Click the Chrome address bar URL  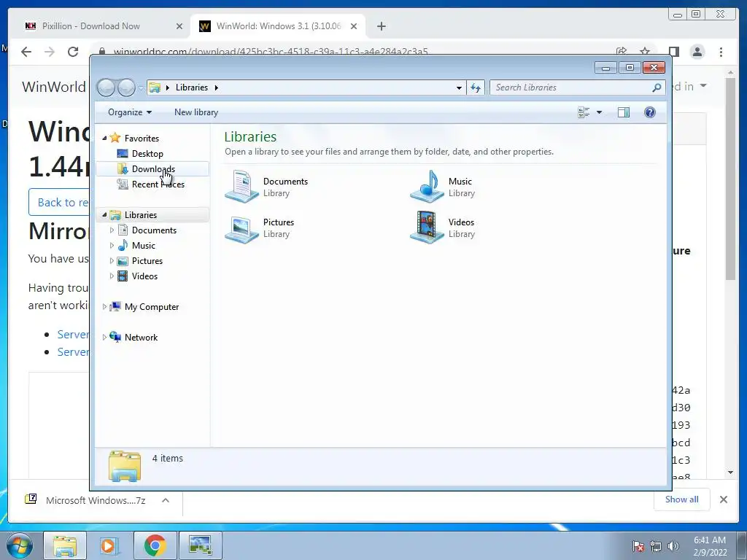tap(271, 52)
